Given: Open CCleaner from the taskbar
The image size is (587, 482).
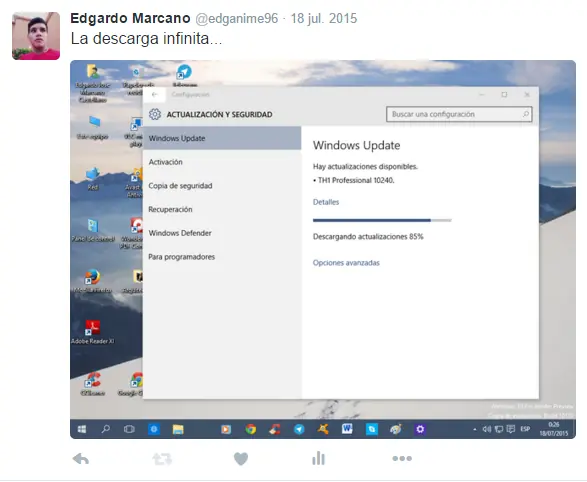Looking at the screenshot, I should click(x=275, y=429).
